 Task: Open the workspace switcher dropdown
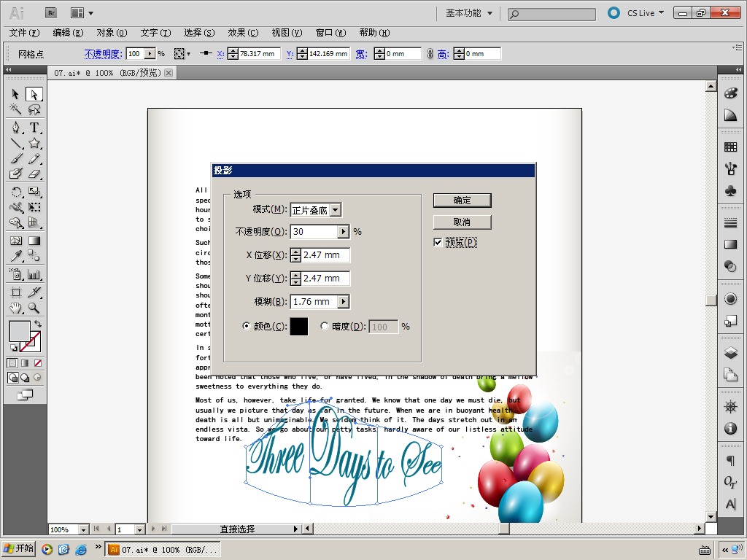tap(469, 13)
